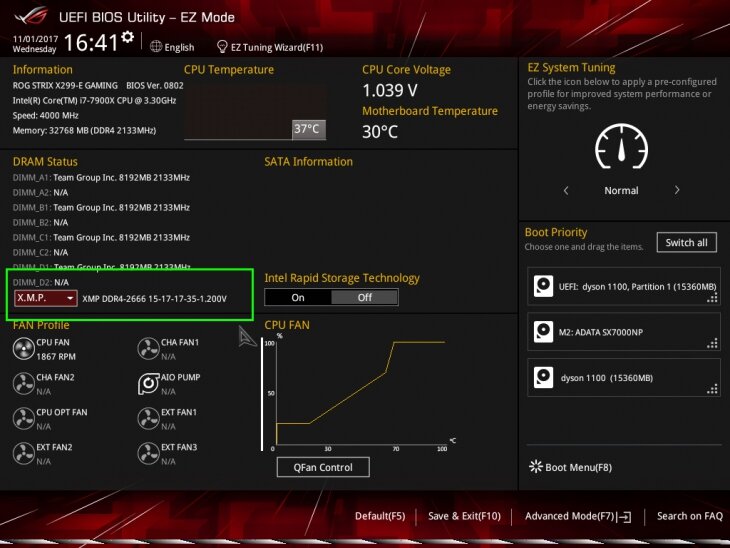This screenshot has height=548, width=730.
Task: Click the UEFI dyson 1100 Partition disk icon
Action: click(543, 286)
